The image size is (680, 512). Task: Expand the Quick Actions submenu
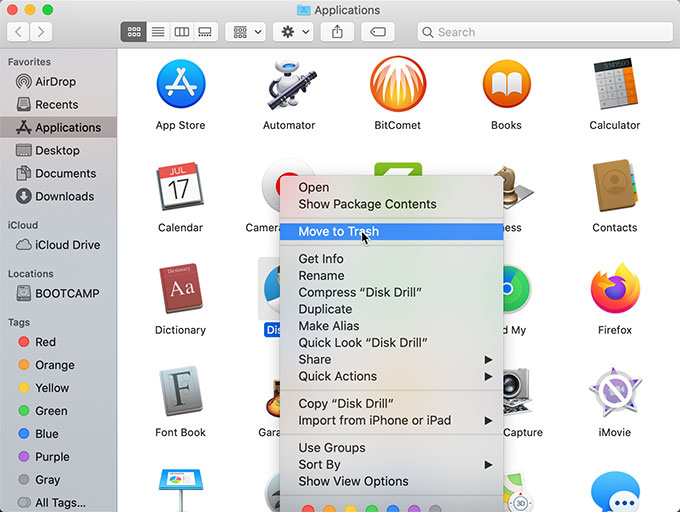(x=392, y=376)
